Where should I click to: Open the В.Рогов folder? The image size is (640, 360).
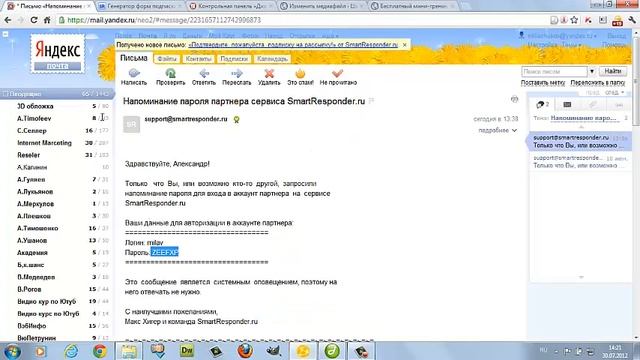tap(29, 289)
